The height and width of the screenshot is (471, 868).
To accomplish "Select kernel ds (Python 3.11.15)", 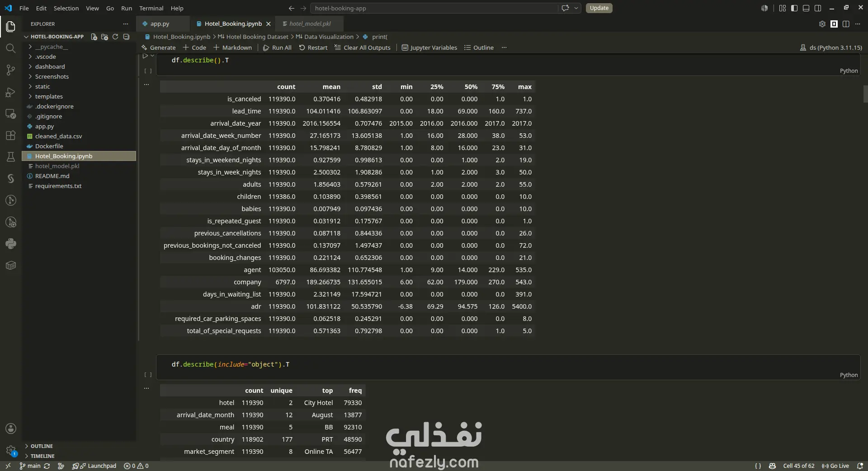I will [x=831, y=47].
